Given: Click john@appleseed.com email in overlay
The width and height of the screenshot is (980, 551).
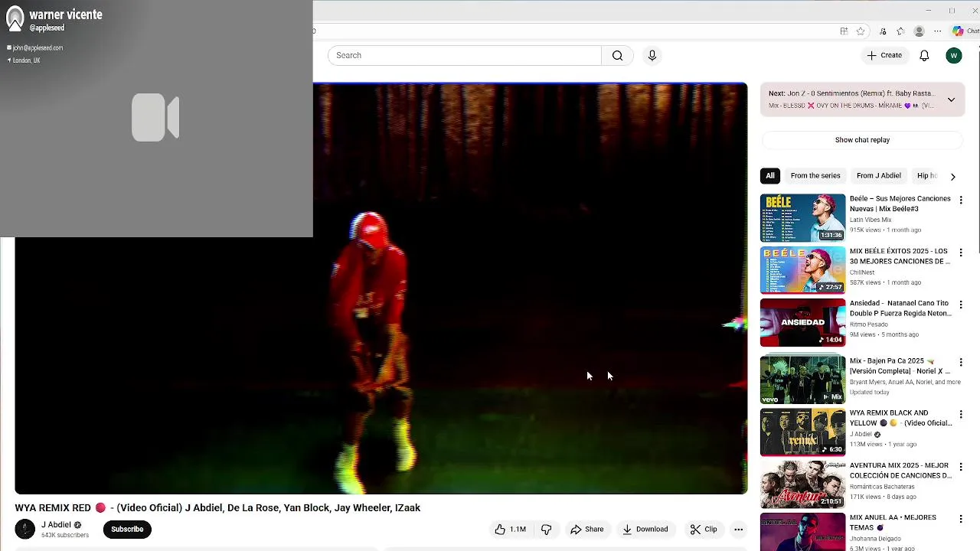Looking at the screenshot, I should pyautogui.click(x=38, y=47).
